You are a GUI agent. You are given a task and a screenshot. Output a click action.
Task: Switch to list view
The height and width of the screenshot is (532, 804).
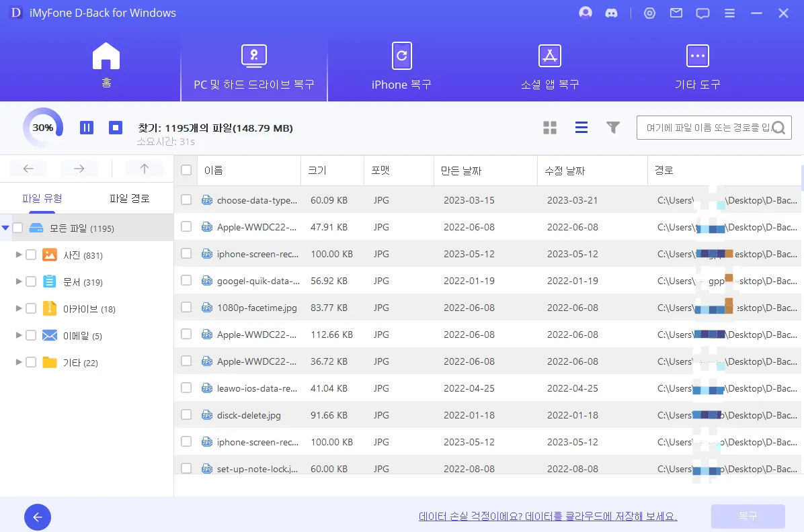coord(581,128)
